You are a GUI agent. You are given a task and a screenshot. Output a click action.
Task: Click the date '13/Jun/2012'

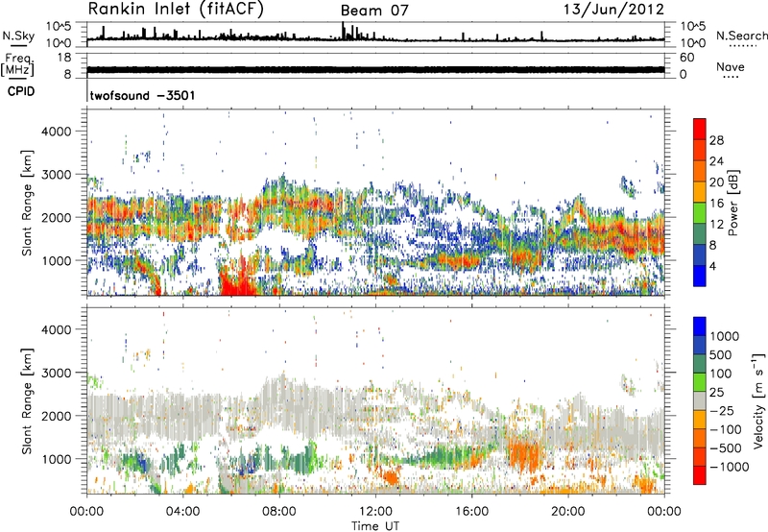[x=613, y=10]
